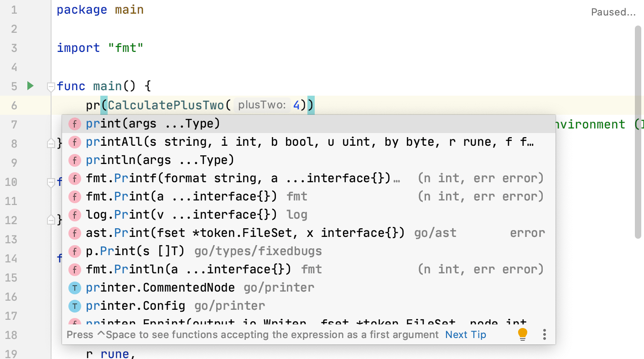Click the fold marker on line 12
644x359 pixels.
tap(51, 220)
